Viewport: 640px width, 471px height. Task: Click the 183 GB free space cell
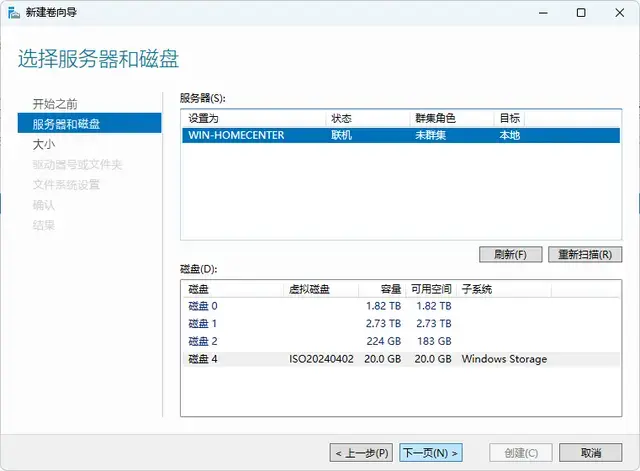click(x=434, y=341)
